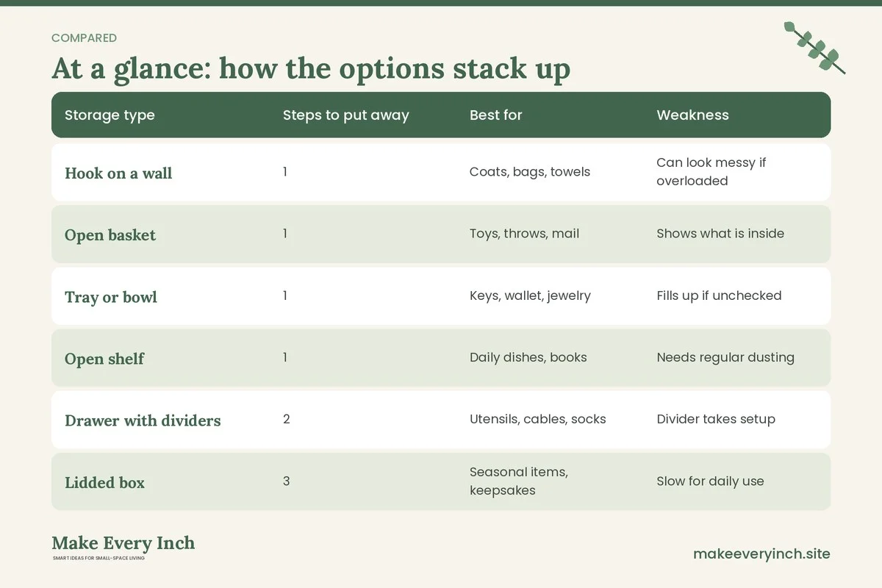Click steps value '1' in Tray or bowl row
This screenshot has height=588, width=882.
click(285, 295)
